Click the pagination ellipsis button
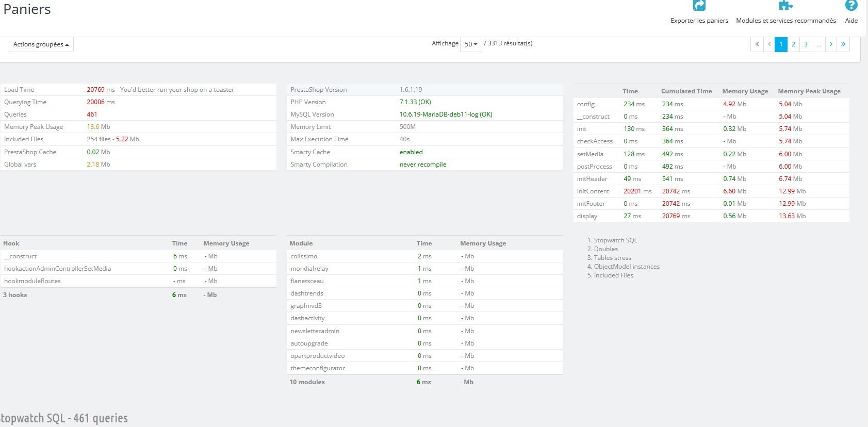Image resolution: width=868 pixels, height=427 pixels. tap(818, 44)
